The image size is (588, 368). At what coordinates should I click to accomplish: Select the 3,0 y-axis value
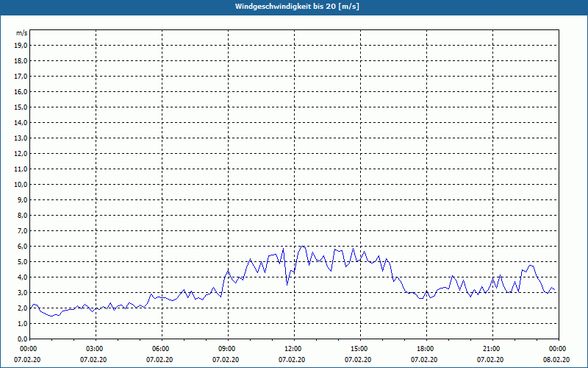click(x=22, y=292)
